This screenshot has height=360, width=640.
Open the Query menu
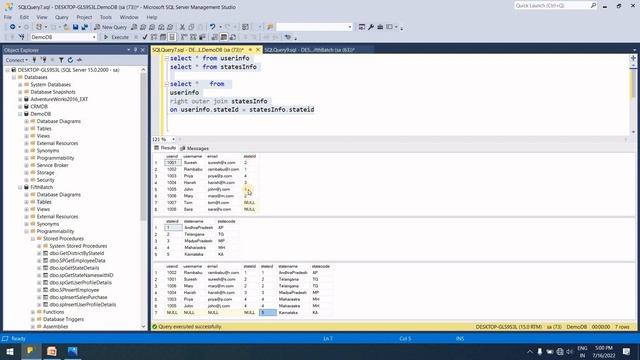point(62,17)
